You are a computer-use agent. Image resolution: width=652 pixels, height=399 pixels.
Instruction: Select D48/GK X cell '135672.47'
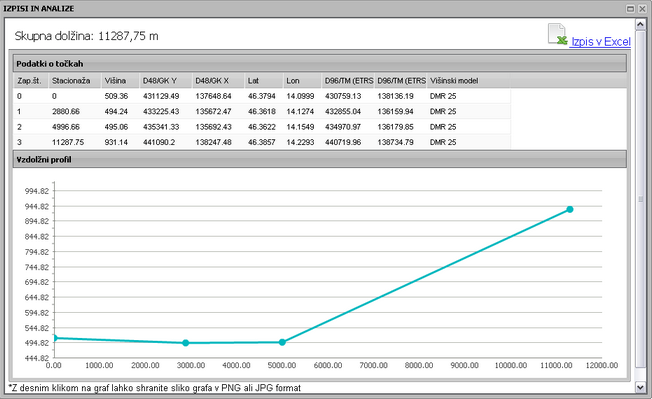click(x=213, y=111)
